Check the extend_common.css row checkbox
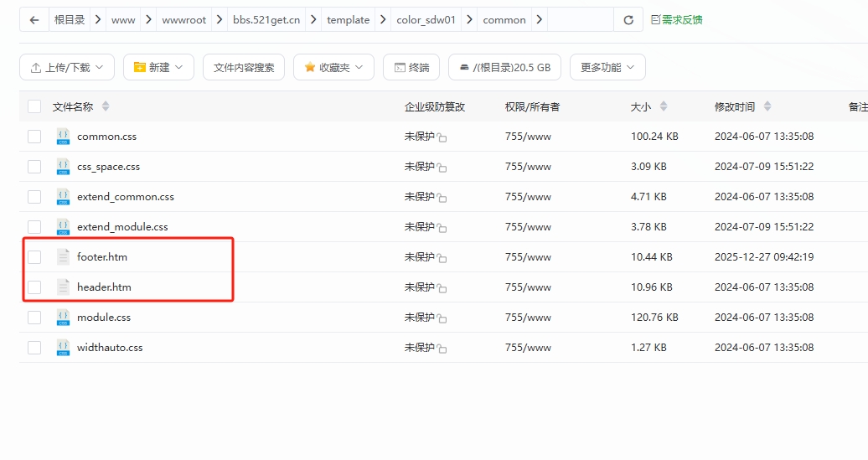Image resolution: width=868 pixels, height=460 pixels. (x=34, y=197)
